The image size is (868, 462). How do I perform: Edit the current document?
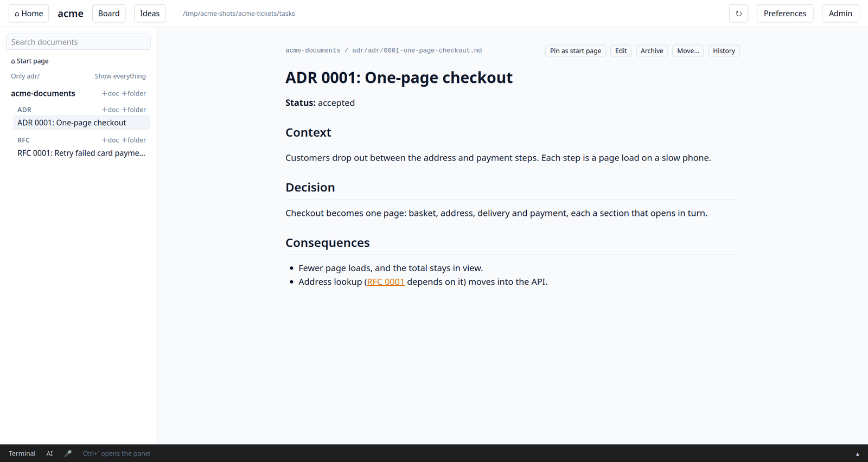tap(621, 50)
